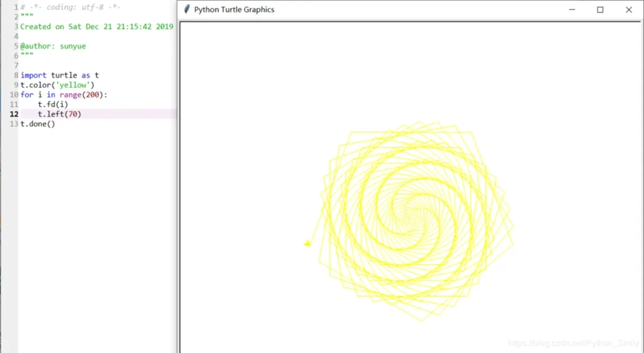
Task: Click the highlighted t.left(70) line
Action: (59, 114)
